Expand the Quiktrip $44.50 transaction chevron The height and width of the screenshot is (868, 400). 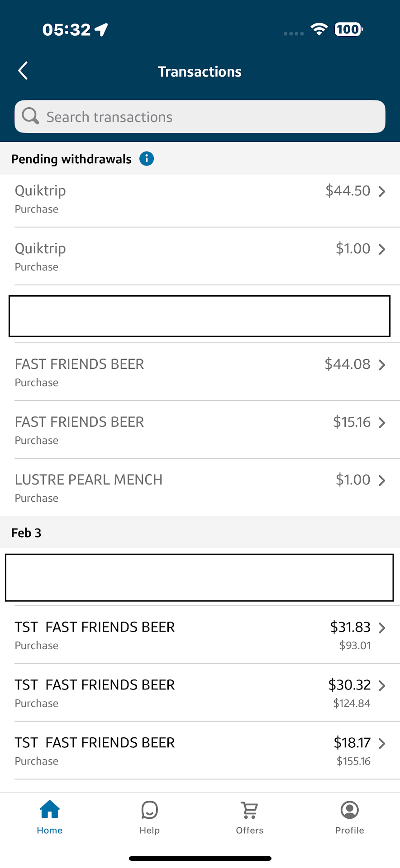[382, 192]
